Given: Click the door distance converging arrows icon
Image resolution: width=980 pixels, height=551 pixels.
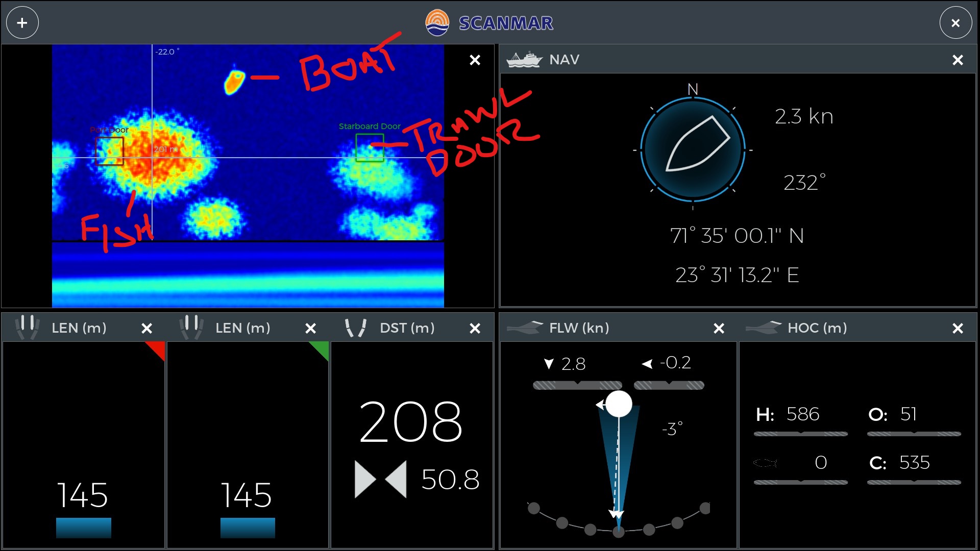Looking at the screenshot, I should 380,479.
